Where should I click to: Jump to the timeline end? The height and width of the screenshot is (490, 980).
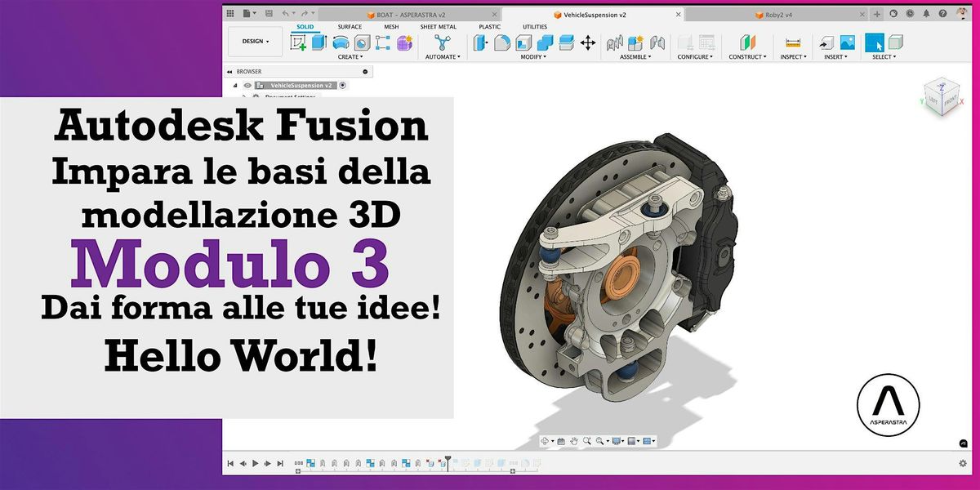[x=280, y=463]
